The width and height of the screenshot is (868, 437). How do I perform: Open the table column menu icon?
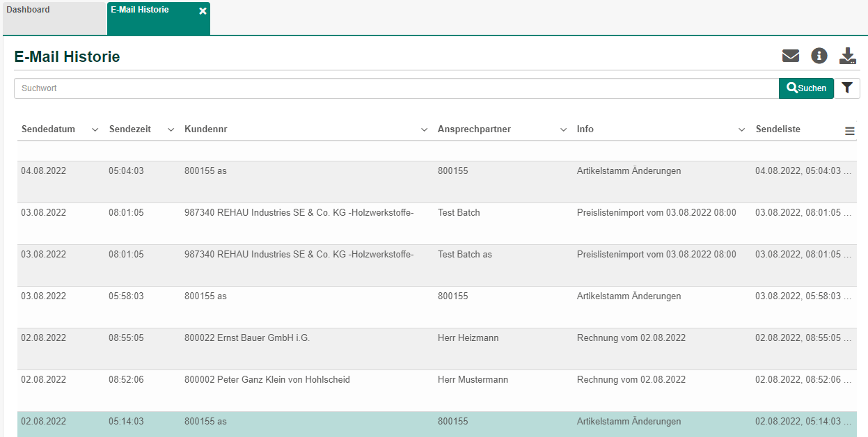[849, 131]
